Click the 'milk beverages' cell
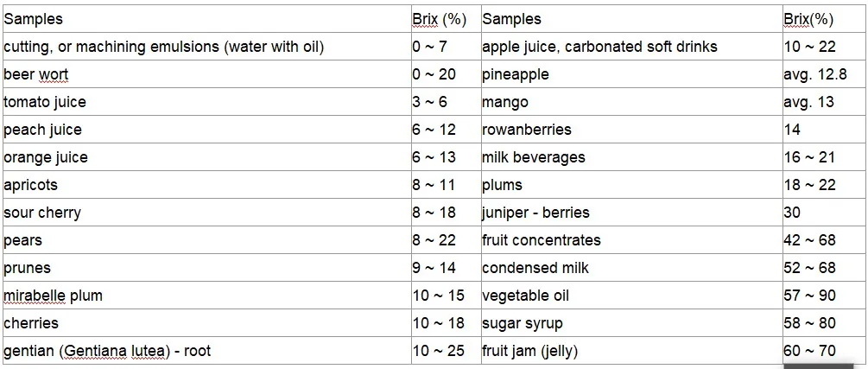This screenshot has width=868, height=369. pos(534,157)
